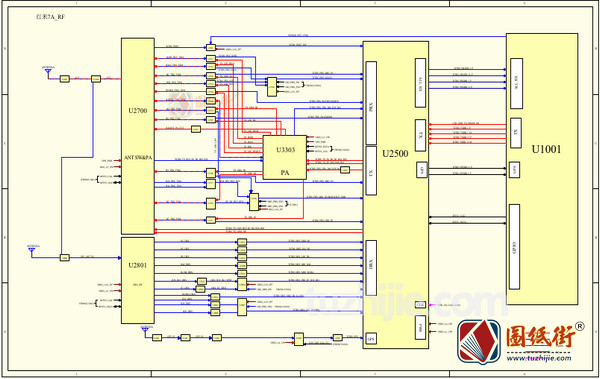This screenshot has width=600, height=379.
Task: Click the GPS sub-block in U2500's bottom corner
Action: coord(371,338)
